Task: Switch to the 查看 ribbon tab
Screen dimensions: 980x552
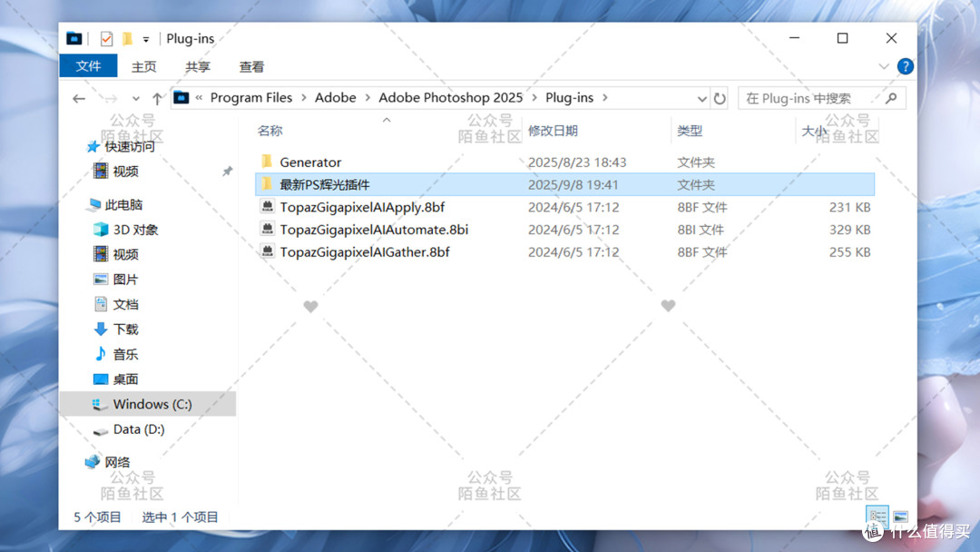Action: (251, 66)
